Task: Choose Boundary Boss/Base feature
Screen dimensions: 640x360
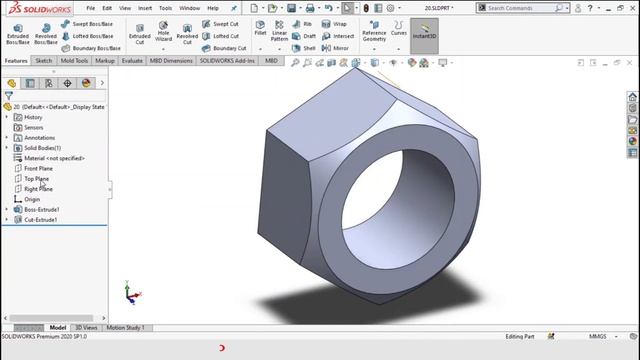Action: [91, 48]
